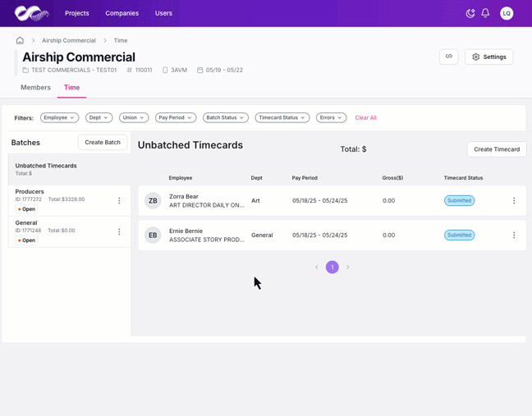The width and height of the screenshot is (532, 416).
Task: Expand the Pay Period filter dropdown
Action: pos(176,118)
